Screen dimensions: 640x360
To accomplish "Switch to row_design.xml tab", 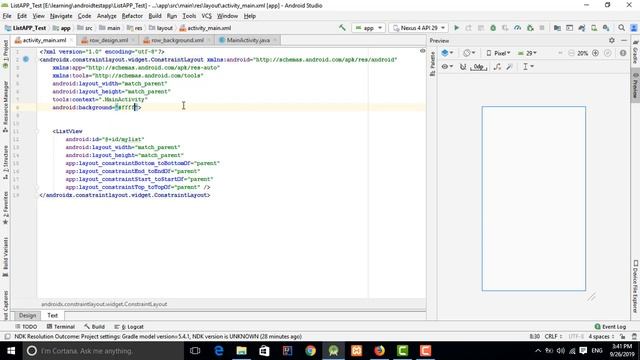I will (109, 40).
